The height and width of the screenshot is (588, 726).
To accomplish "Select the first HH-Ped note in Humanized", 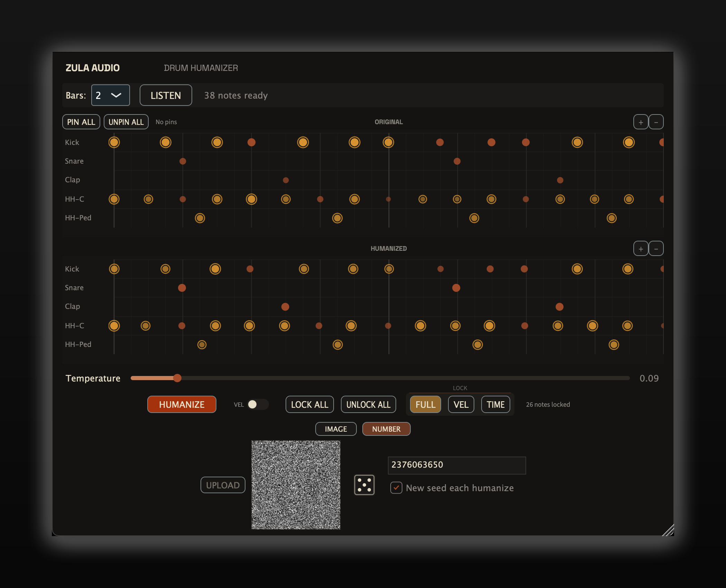I will tap(202, 345).
